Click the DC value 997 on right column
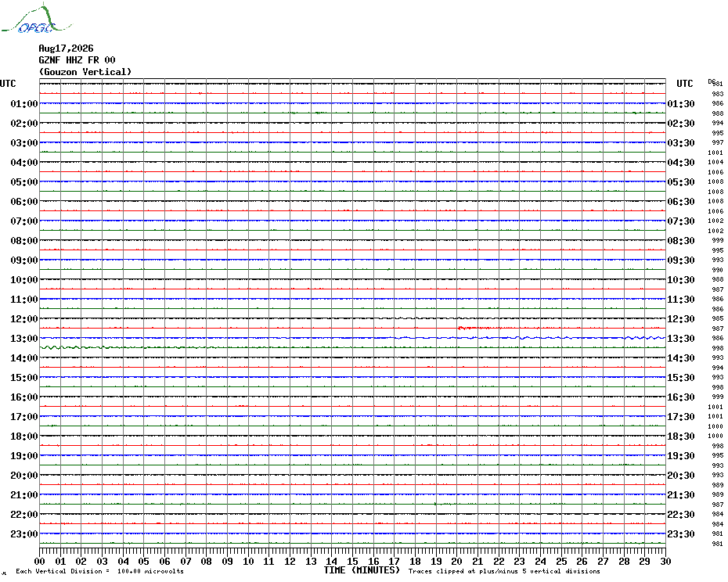 coord(718,143)
